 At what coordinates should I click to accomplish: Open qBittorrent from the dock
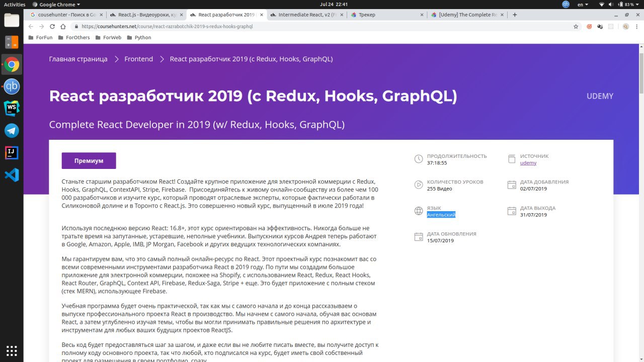pos(12,86)
